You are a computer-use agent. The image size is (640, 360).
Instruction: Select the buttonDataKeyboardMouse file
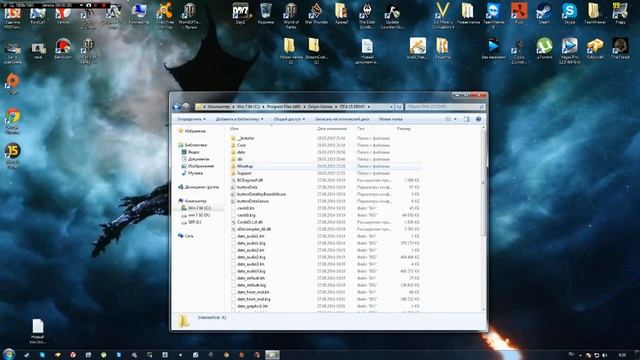click(324, 194)
